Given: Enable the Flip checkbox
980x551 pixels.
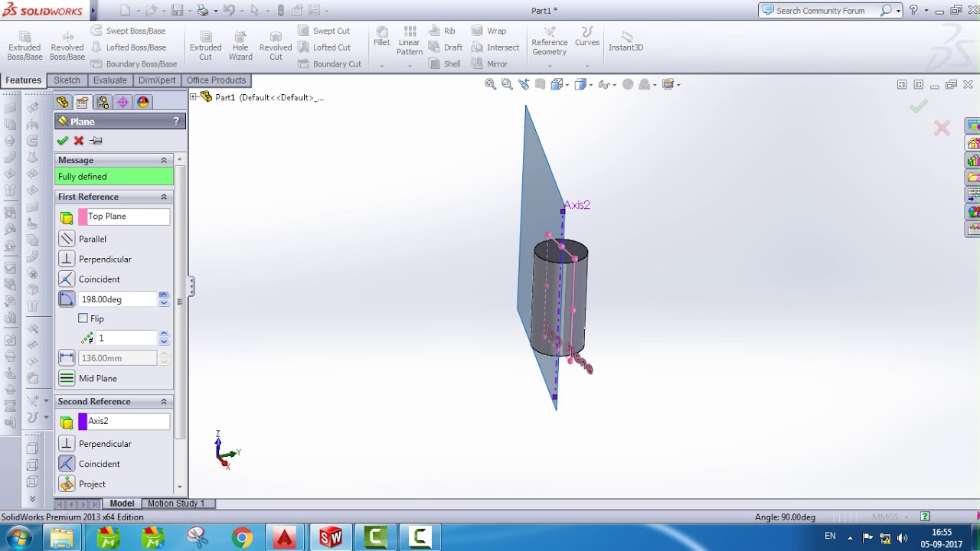Looking at the screenshot, I should tap(83, 318).
